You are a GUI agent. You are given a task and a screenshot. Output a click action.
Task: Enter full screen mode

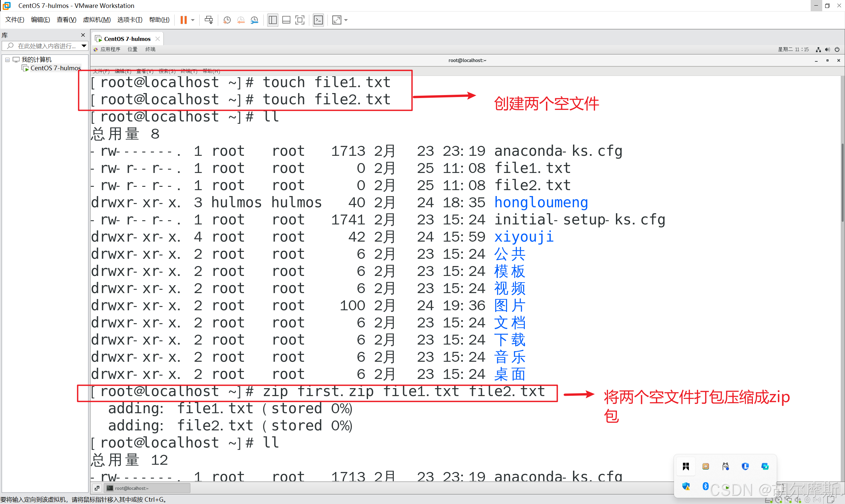tap(300, 20)
